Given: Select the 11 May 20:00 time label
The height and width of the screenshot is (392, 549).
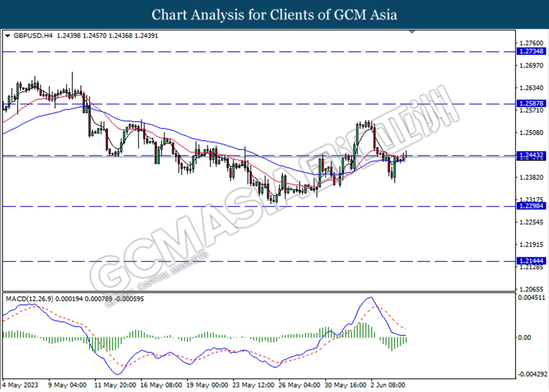Looking at the screenshot, I should coord(115,385).
